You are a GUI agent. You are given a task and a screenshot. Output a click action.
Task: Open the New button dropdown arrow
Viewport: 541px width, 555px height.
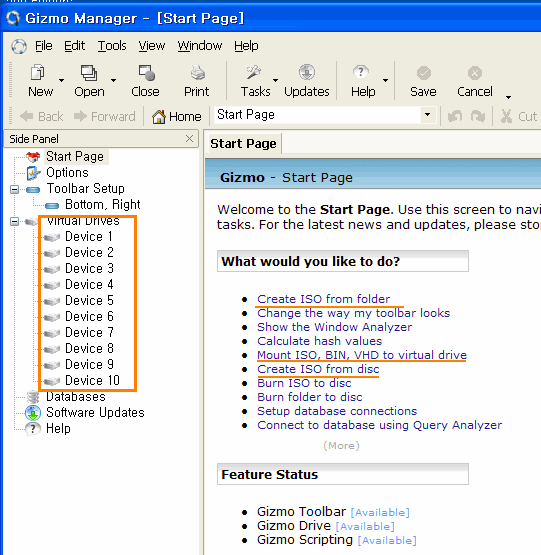tap(61, 80)
